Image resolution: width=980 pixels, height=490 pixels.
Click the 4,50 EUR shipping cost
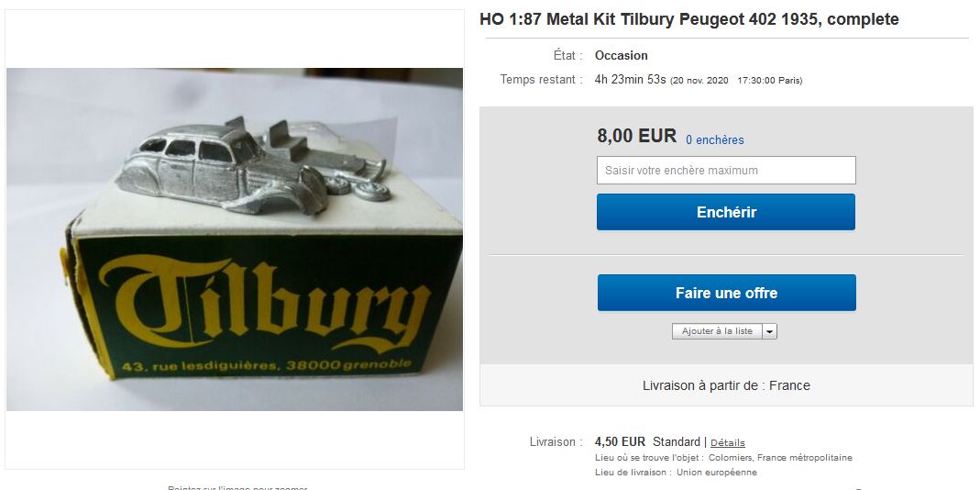point(620,441)
